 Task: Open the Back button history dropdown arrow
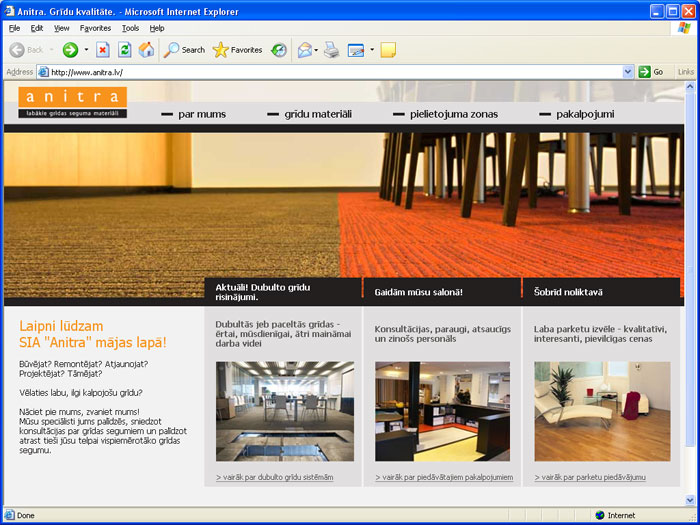51,50
